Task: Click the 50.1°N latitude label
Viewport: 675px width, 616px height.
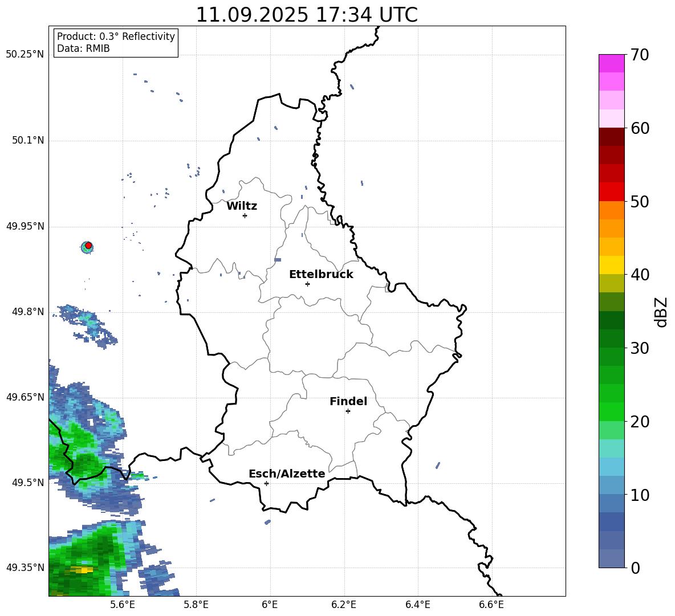Action: [28, 140]
